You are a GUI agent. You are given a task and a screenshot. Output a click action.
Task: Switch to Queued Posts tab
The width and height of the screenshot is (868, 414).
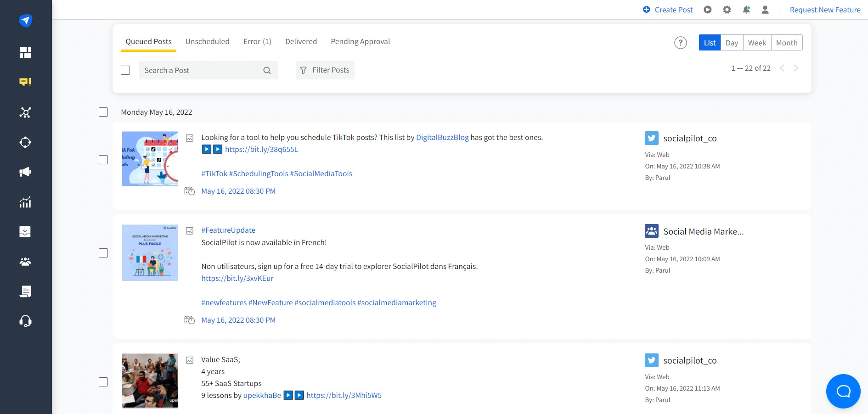click(x=149, y=42)
